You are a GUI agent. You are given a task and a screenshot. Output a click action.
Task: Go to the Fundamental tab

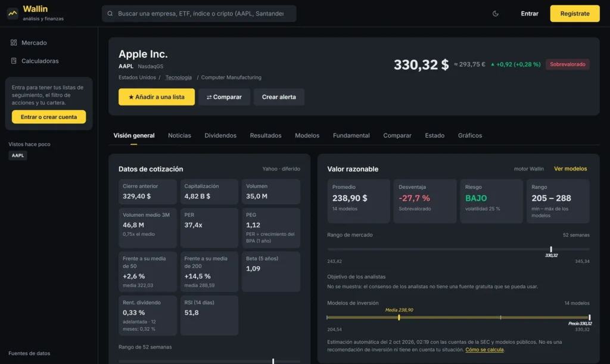[351, 135]
